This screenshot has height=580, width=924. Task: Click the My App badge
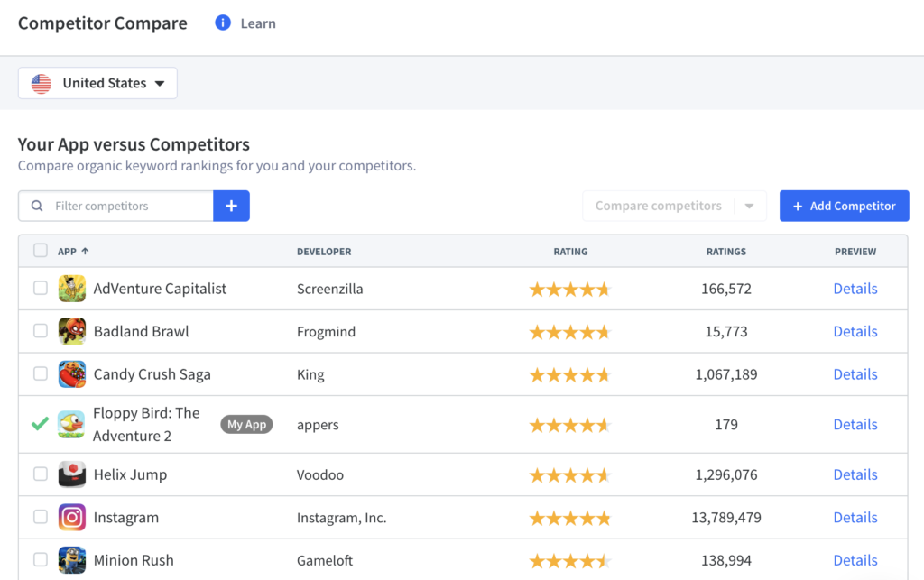247,425
